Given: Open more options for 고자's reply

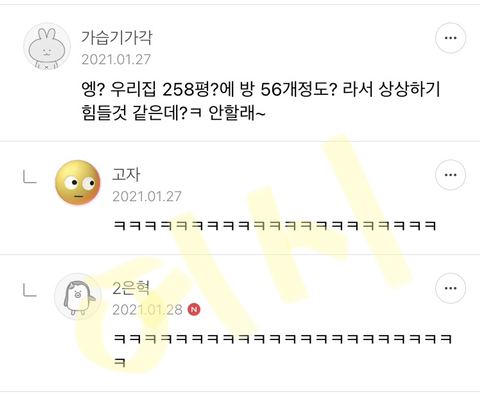Looking at the screenshot, I should tap(450, 175).
